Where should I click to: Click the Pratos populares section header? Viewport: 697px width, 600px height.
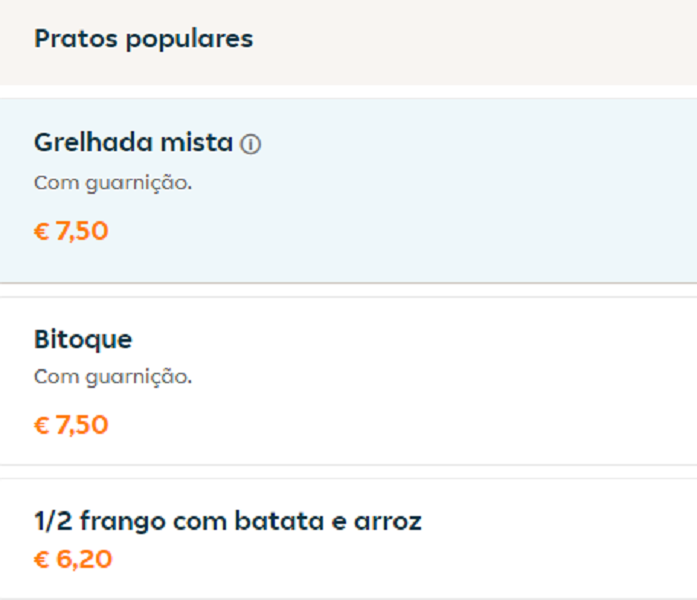(x=144, y=39)
